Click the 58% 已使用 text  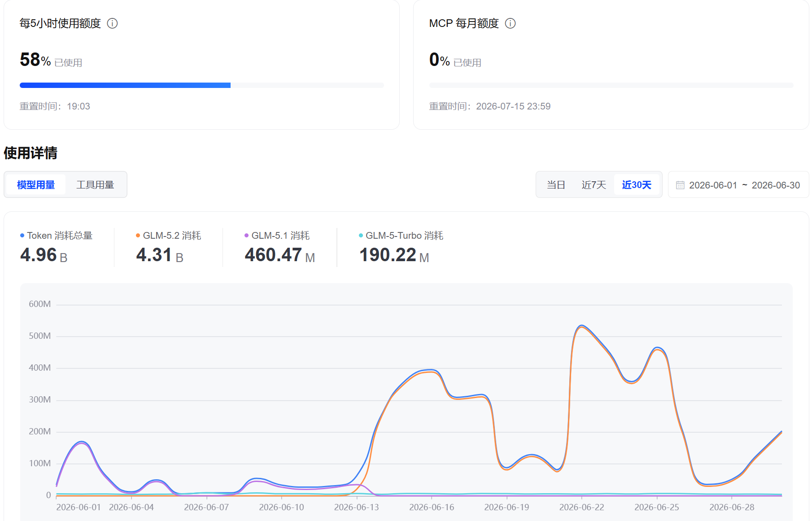coord(51,60)
